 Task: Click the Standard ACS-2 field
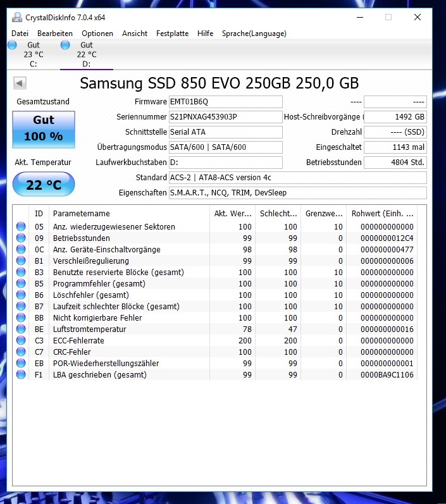click(x=298, y=178)
